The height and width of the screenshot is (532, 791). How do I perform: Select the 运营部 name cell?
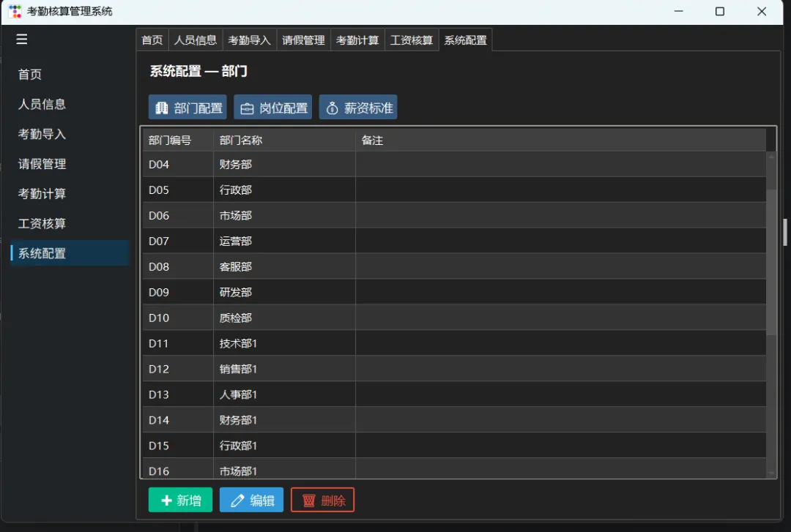[x=284, y=241]
